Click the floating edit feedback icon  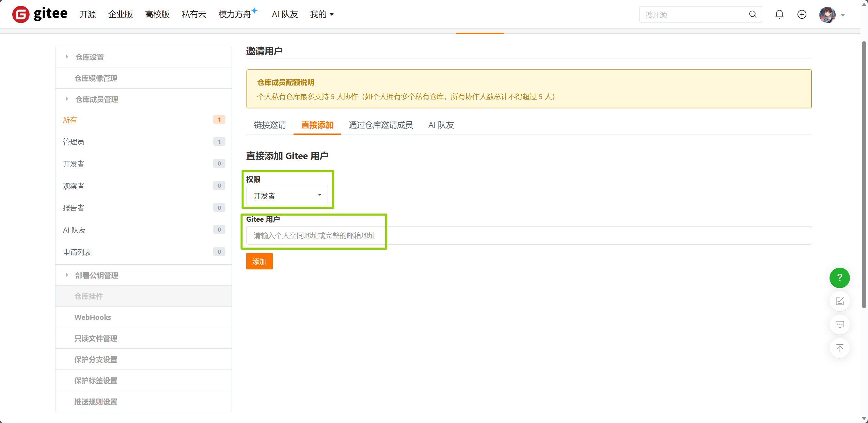[x=839, y=301]
